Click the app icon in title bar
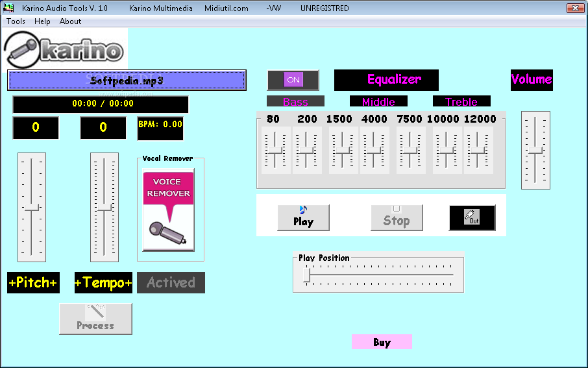 point(8,8)
